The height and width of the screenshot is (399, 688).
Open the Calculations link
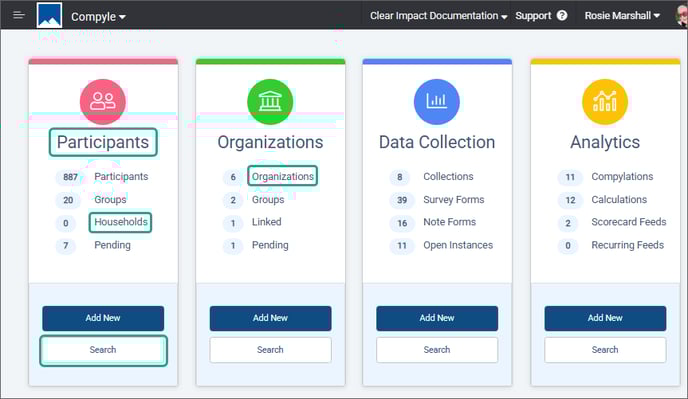tap(619, 199)
